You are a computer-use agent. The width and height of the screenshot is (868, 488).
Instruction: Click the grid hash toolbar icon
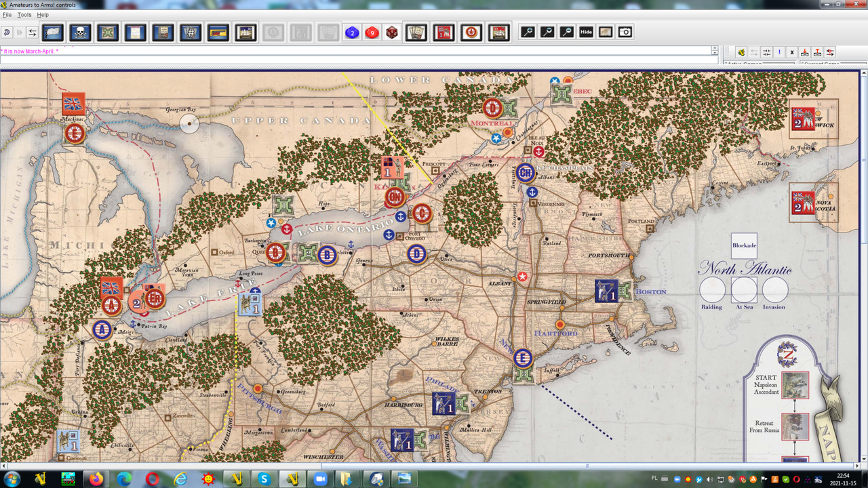click(x=190, y=32)
